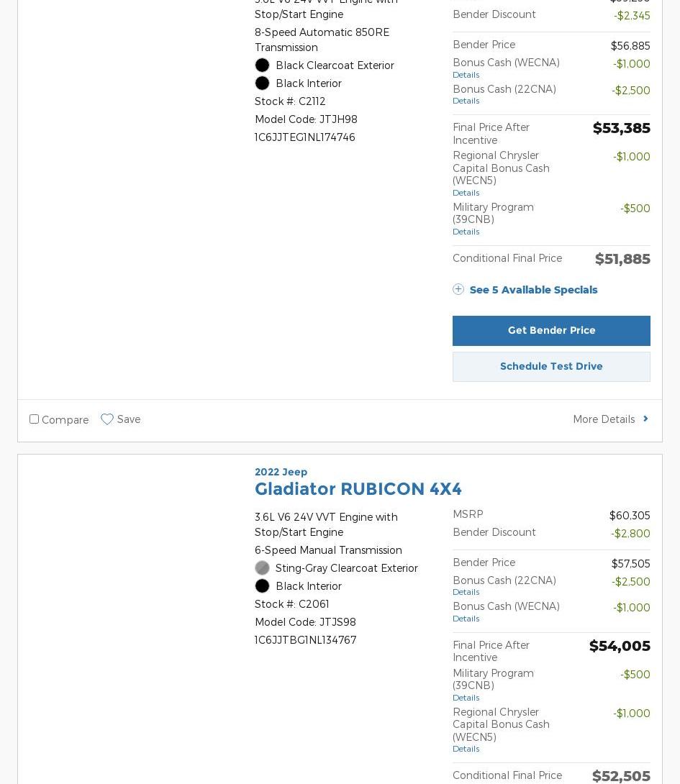Open More Details link
The width and height of the screenshot is (680, 784).
coord(604,419)
